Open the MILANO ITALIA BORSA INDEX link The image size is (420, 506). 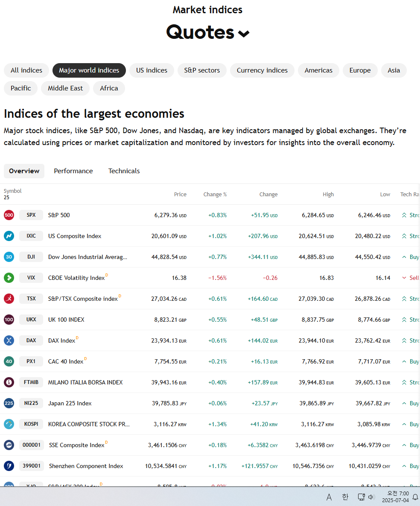coord(85,382)
